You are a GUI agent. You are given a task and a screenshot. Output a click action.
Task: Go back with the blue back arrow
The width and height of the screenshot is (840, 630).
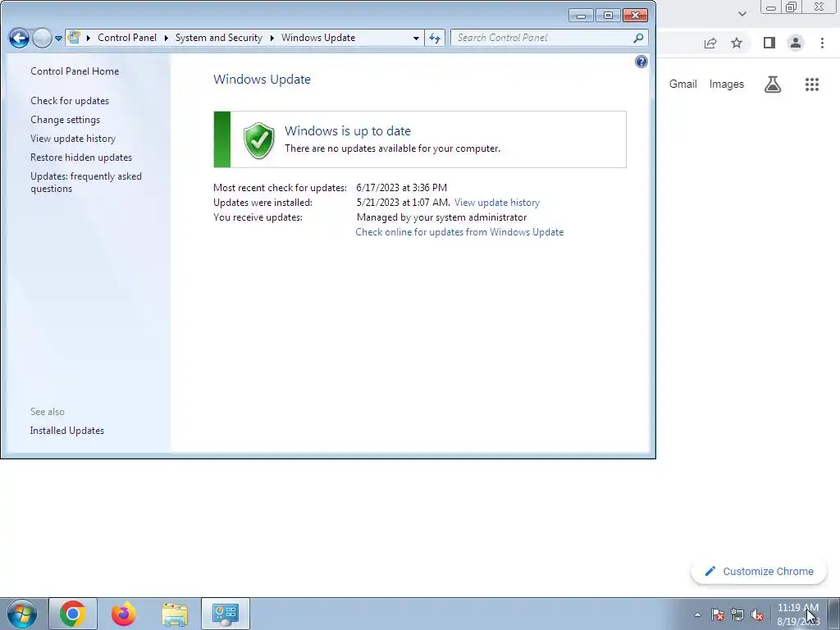[20, 38]
